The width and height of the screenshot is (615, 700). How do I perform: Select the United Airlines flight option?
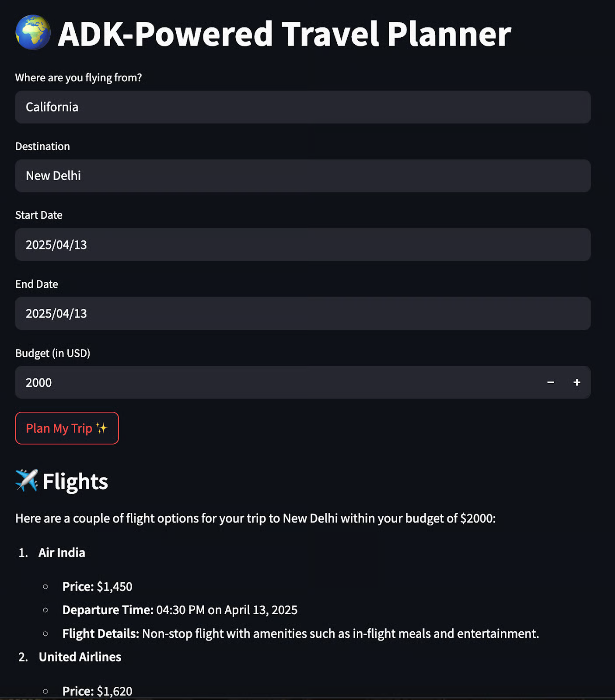click(x=80, y=657)
